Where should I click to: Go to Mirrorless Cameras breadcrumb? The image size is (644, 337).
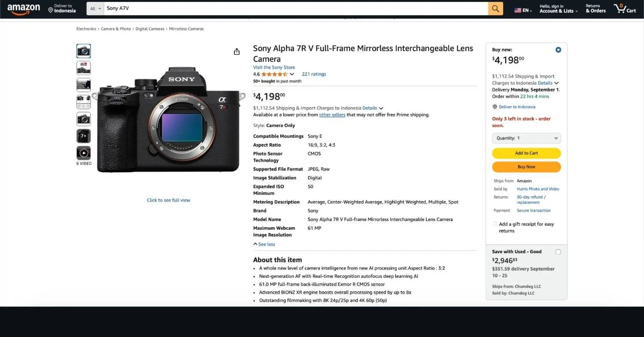pos(186,29)
